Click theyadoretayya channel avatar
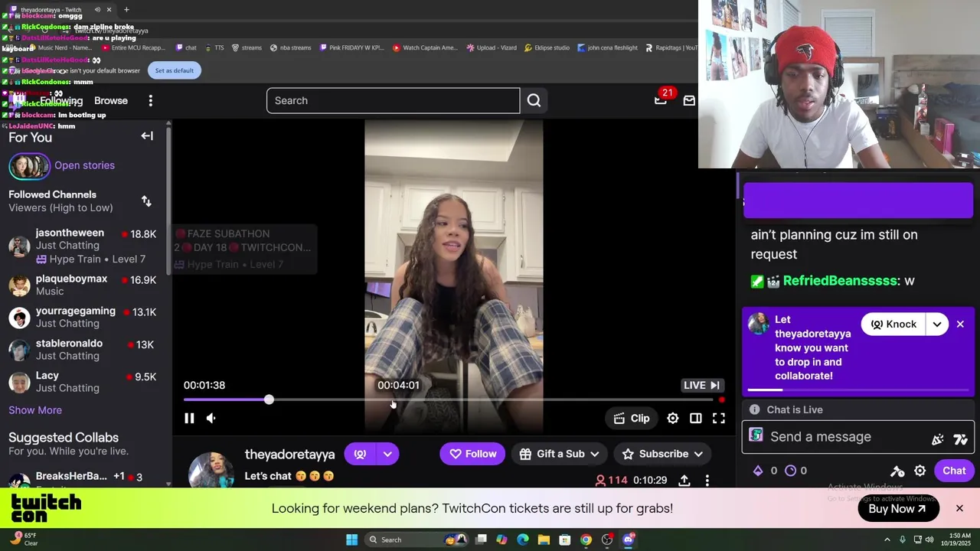980x551 pixels. pos(211,469)
